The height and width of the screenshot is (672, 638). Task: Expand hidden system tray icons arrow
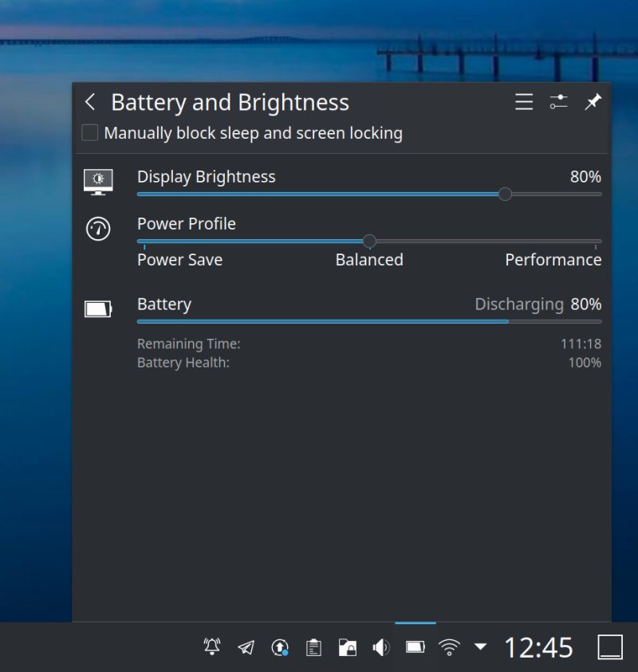[480, 646]
